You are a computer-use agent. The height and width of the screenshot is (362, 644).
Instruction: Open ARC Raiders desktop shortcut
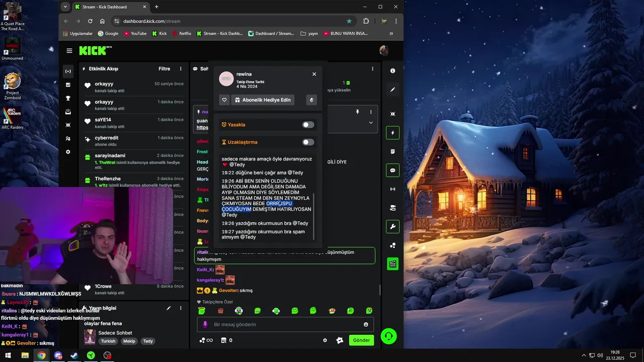pos(12,118)
